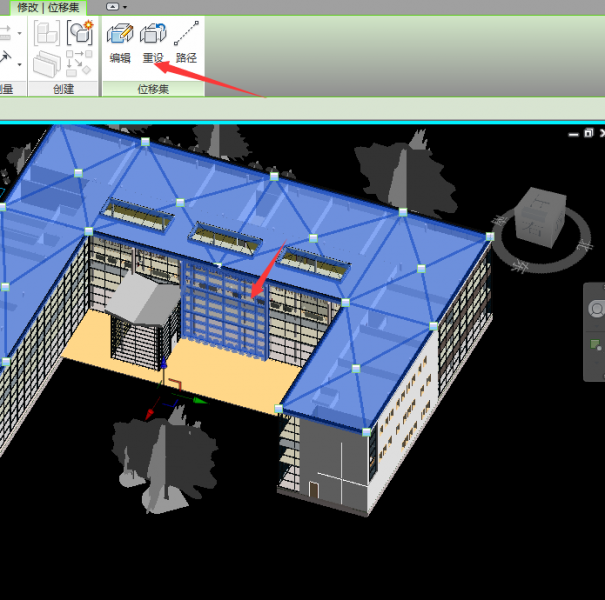Click the 位移集 panel title
This screenshot has width=605, height=600.
point(153,89)
